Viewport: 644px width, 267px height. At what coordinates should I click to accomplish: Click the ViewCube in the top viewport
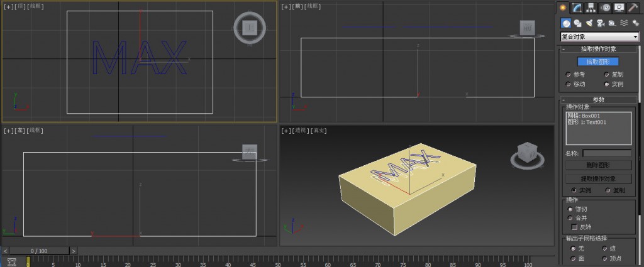[250, 28]
